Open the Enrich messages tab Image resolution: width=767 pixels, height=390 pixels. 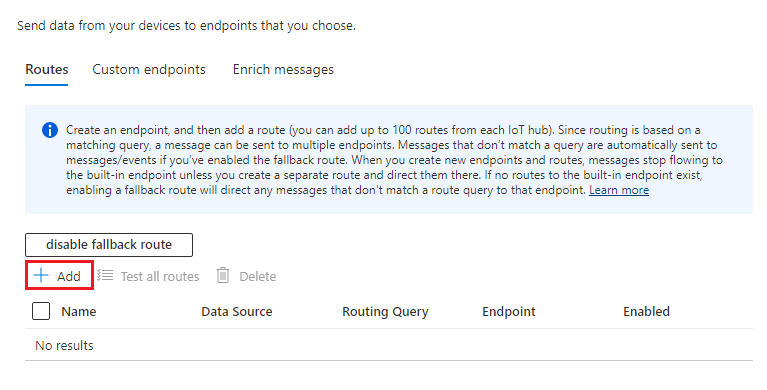coord(283,69)
